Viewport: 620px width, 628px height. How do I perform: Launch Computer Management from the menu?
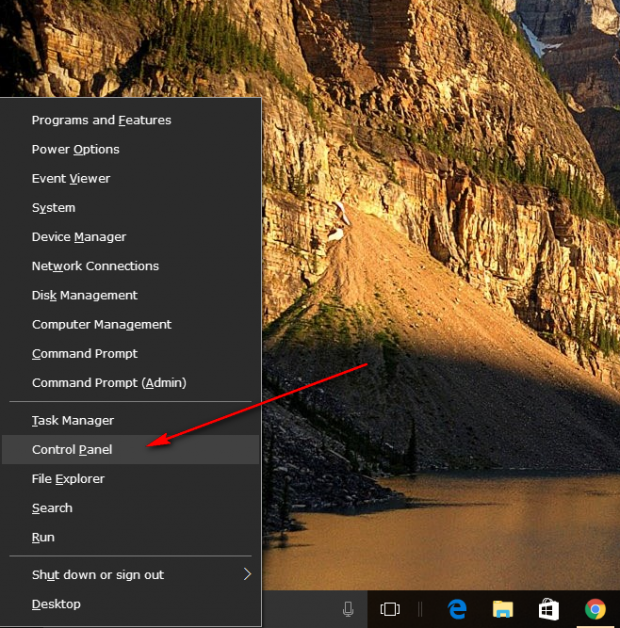101,324
